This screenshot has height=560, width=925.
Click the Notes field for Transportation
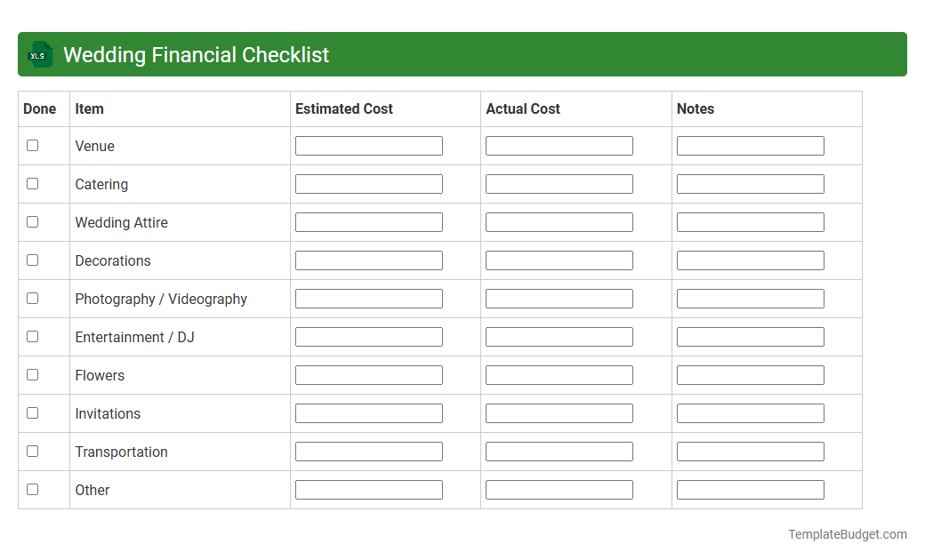pos(750,451)
